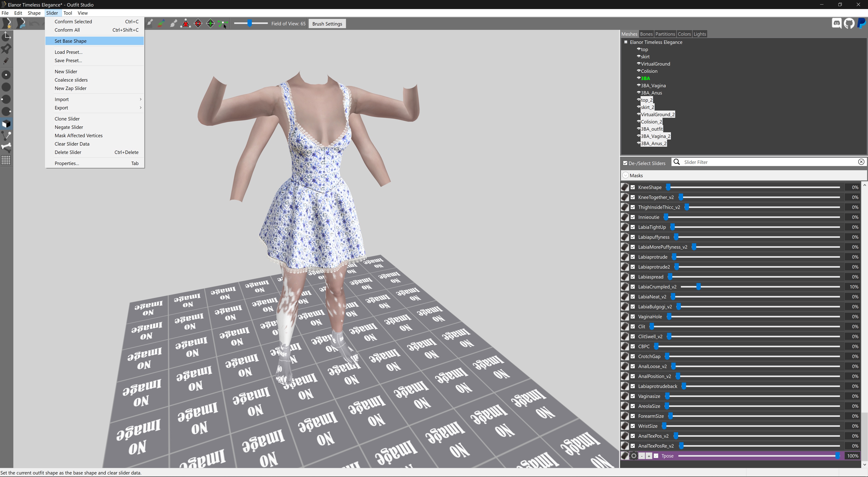Screen dimensions: 868x477
Task: Open the GitHub link icon
Action: [849, 23]
